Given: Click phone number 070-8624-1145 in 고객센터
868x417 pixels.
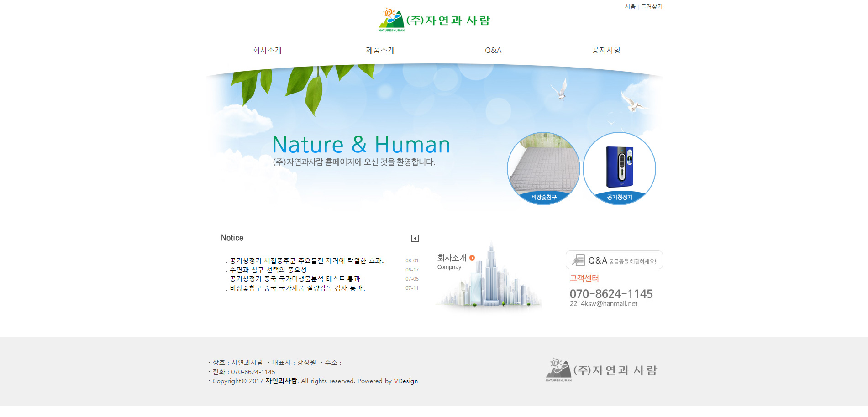Looking at the screenshot, I should click(x=611, y=294).
